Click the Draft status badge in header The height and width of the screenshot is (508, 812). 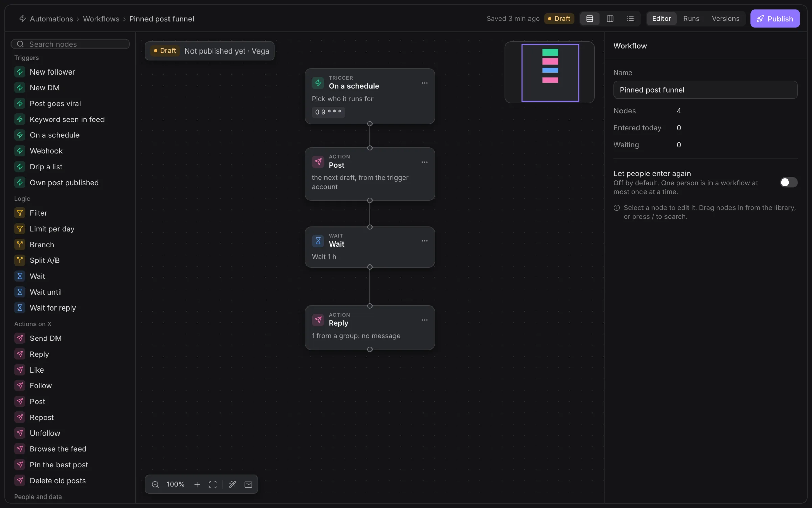[x=559, y=19]
